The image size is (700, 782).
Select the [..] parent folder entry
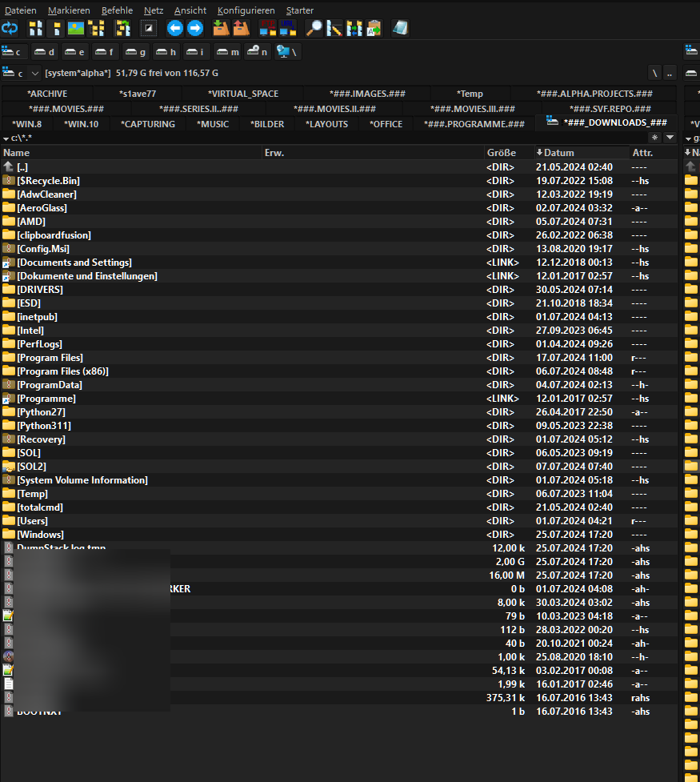pyautogui.click(x=339, y=167)
